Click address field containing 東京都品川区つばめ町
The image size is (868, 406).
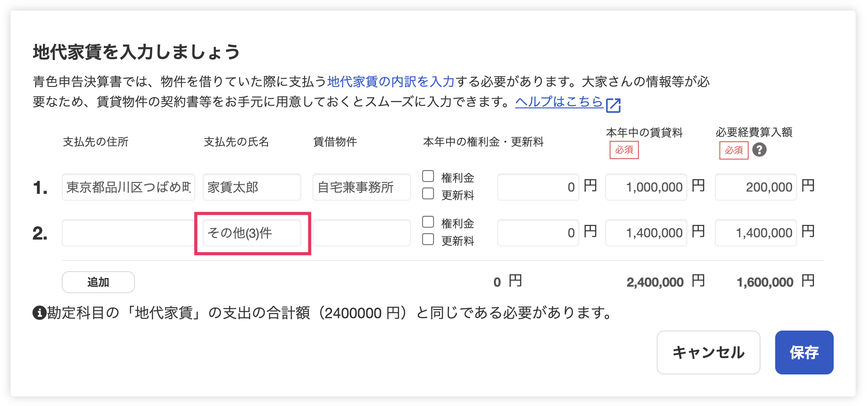click(x=129, y=187)
